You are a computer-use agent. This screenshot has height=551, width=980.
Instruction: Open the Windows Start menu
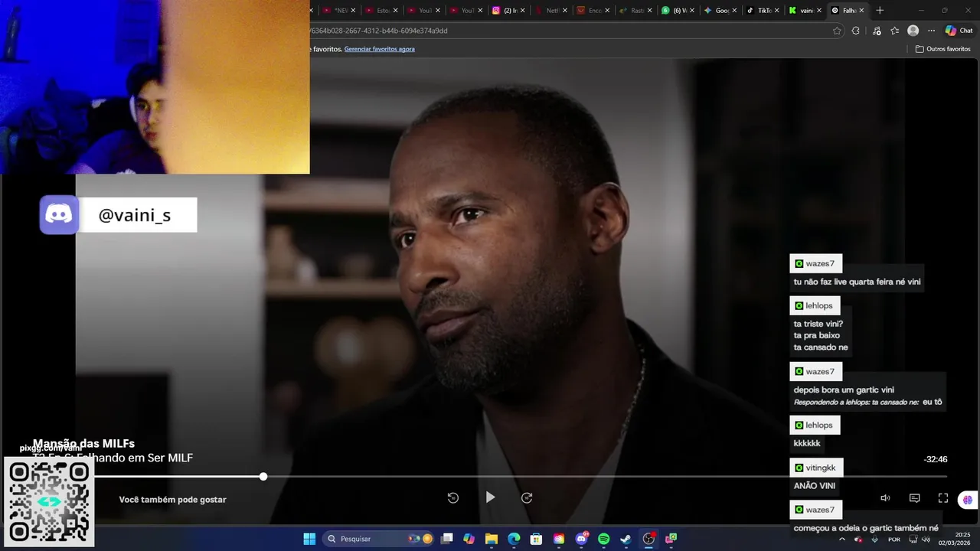point(309,539)
